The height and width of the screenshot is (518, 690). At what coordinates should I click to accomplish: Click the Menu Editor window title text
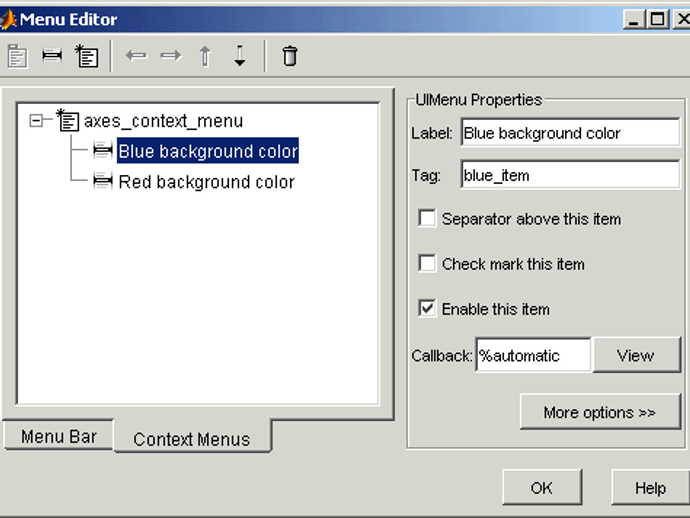(x=68, y=19)
